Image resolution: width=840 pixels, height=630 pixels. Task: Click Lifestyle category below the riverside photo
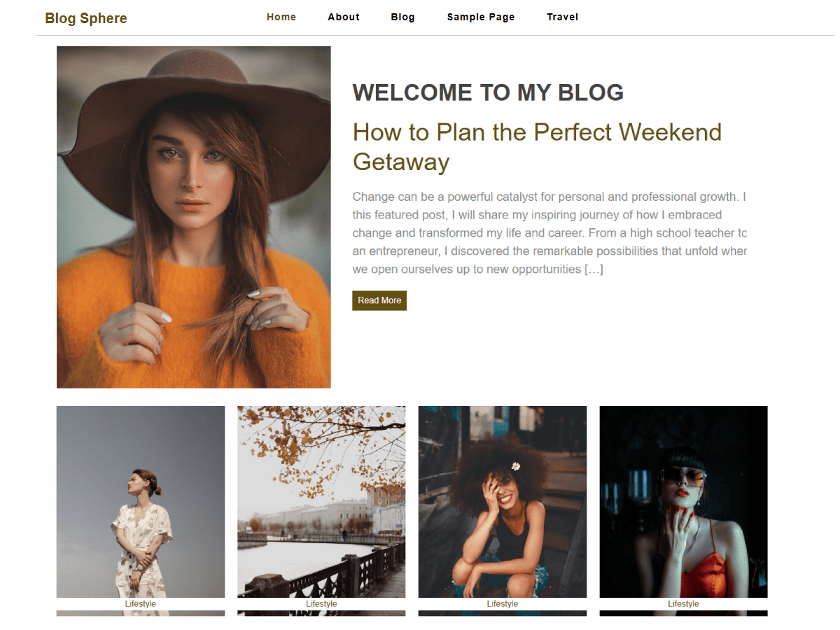click(321, 604)
